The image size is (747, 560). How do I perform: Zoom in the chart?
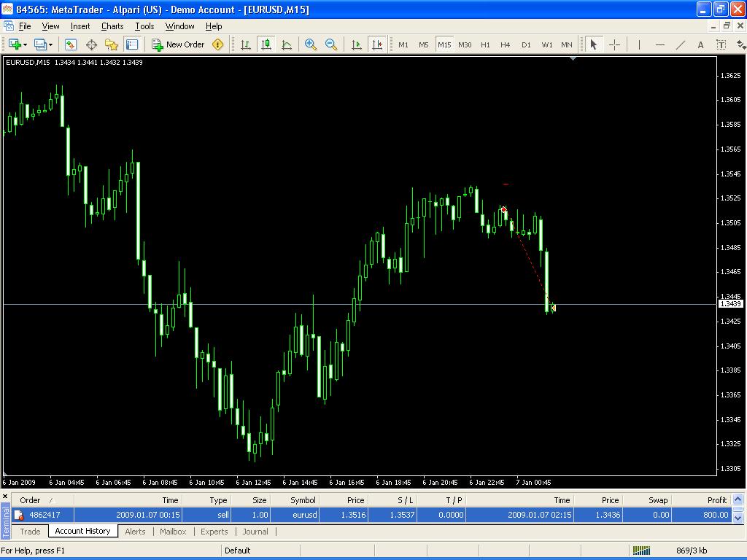coord(311,44)
